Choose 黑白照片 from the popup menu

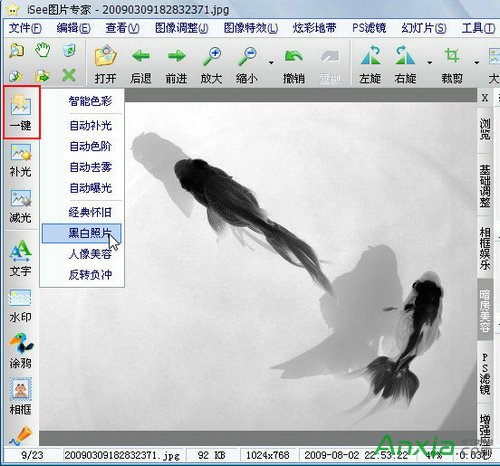[x=82, y=233]
